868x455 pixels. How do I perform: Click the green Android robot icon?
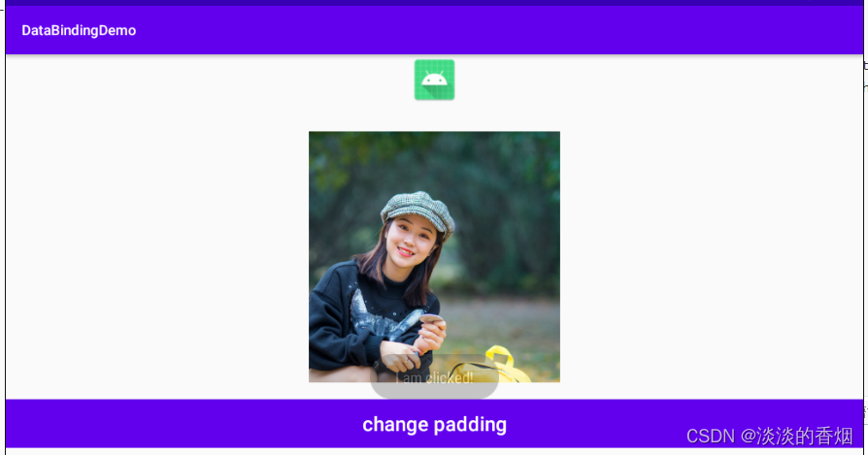pyautogui.click(x=435, y=80)
